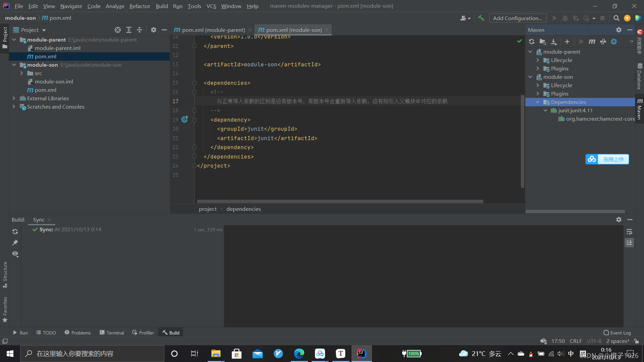Click Maven panel horizontal scrollbar

[x=575, y=212]
